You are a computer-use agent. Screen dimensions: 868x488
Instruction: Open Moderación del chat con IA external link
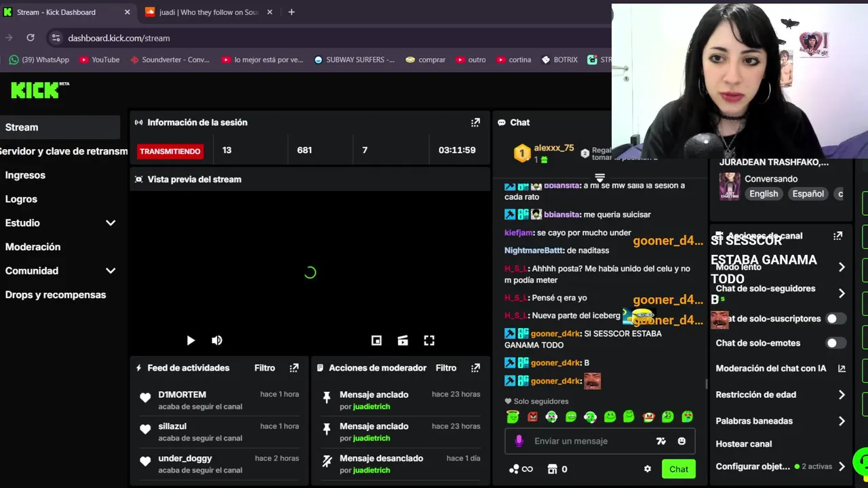tap(842, 369)
